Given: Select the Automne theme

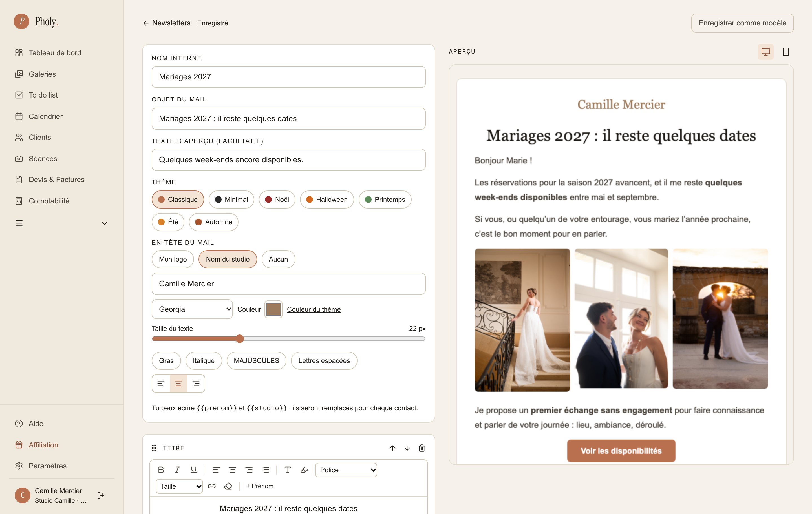Looking at the screenshot, I should 213,222.
